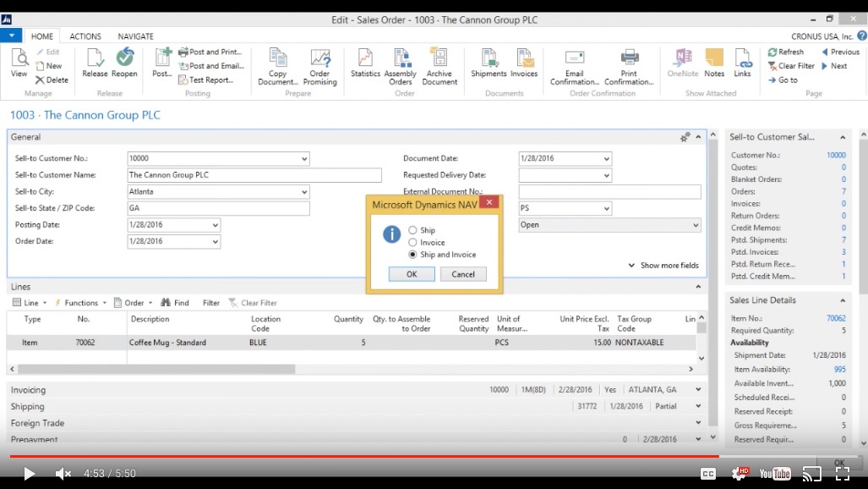Screen dimensions: 868x489
Task: Open the Line menu in Lines
Action: tap(30, 303)
